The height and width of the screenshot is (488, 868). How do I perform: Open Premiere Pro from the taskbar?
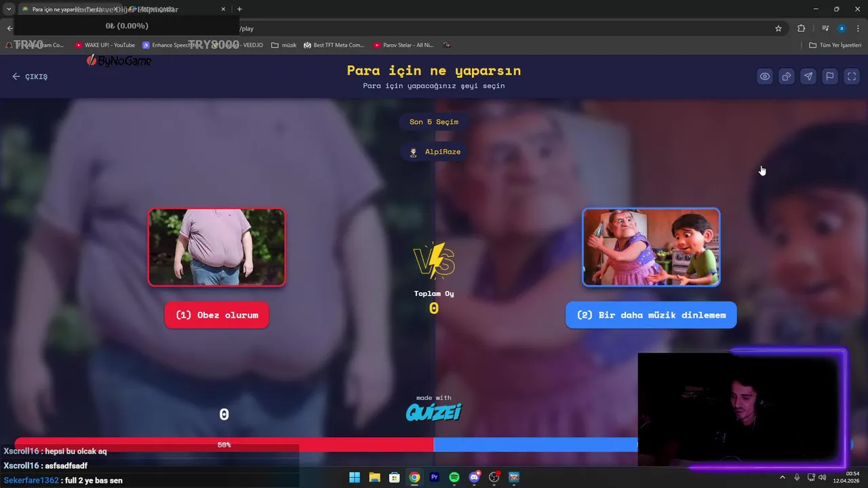434,477
